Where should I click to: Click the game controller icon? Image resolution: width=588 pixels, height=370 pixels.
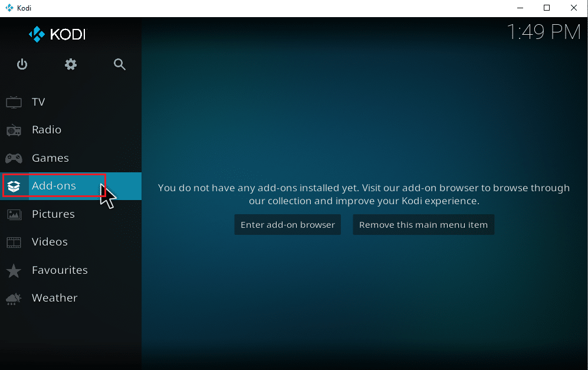click(14, 158)
